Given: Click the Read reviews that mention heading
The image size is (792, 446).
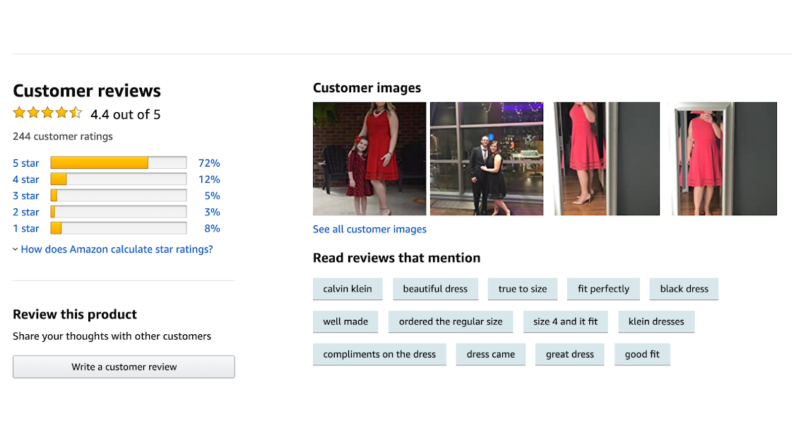Looking at the screenshot, I should [397, 258].
